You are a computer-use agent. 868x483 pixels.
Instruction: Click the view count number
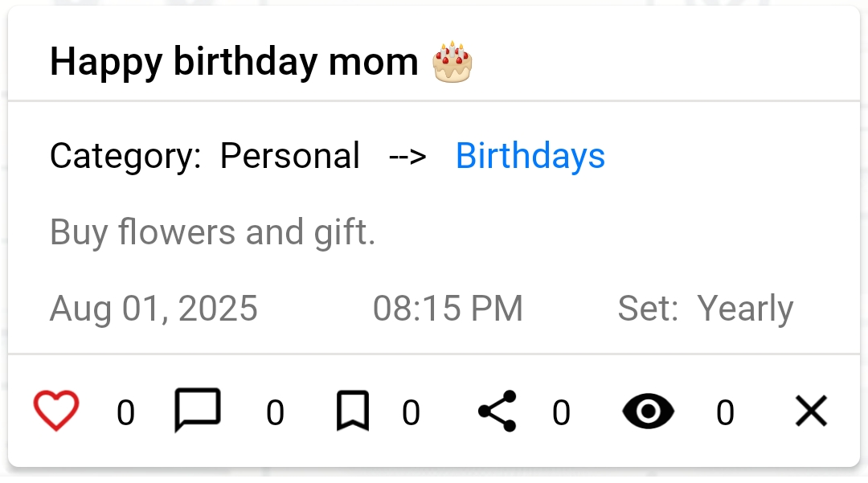[x=725, y=413]
